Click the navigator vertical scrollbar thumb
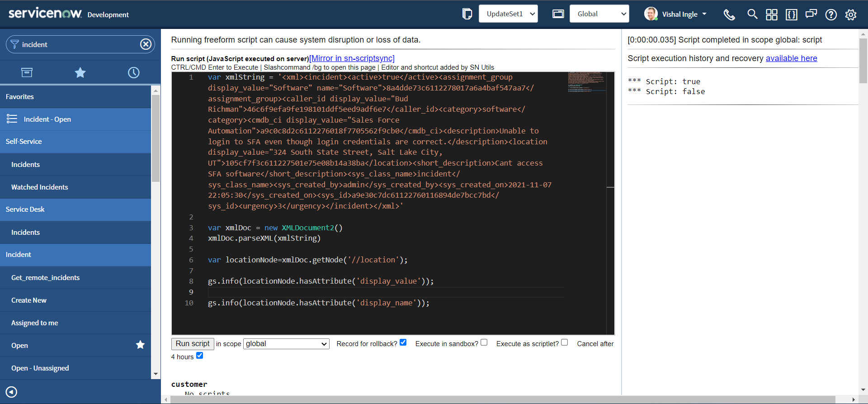Image resolution: width=868 pixels, height=404 pixels. (x=156, y=138)
